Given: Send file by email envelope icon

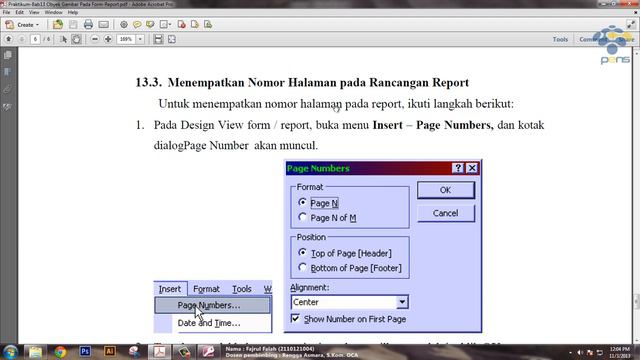Looking at the screenshot, I should (x=104, y=24).
